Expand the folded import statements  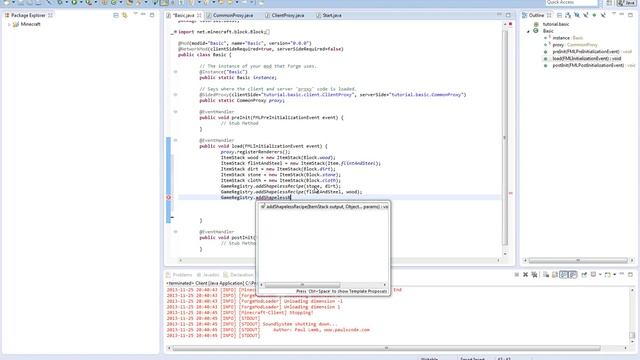[x=175, y=32]
